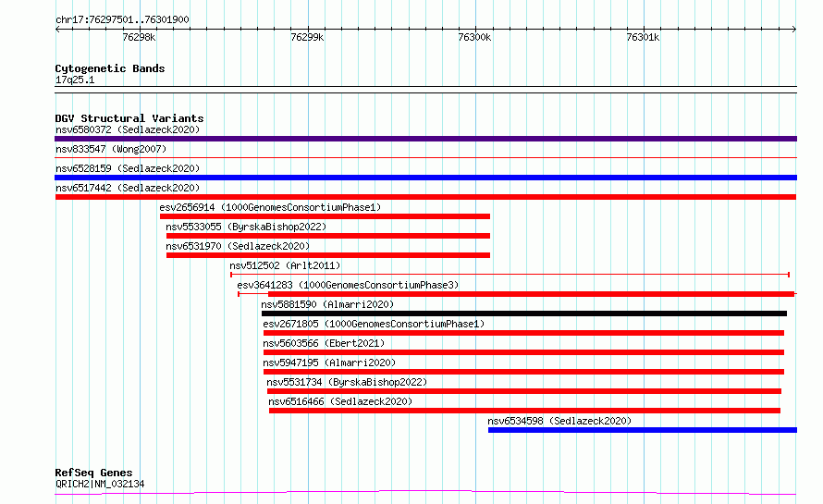This screenshot has width=823, height=504.
Task: Click the nsv833547 (Wong2007) label
Action: pyautogui.click(x=111, y=149)
